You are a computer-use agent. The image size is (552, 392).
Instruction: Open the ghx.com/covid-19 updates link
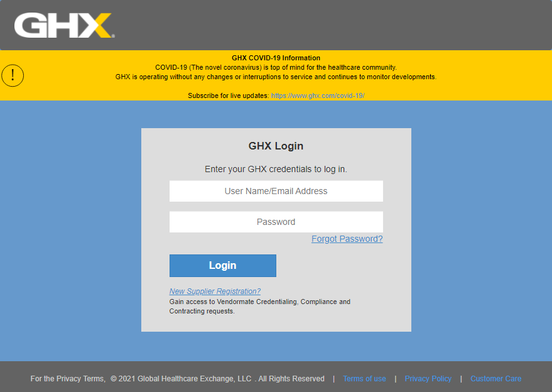click(318, 95)
